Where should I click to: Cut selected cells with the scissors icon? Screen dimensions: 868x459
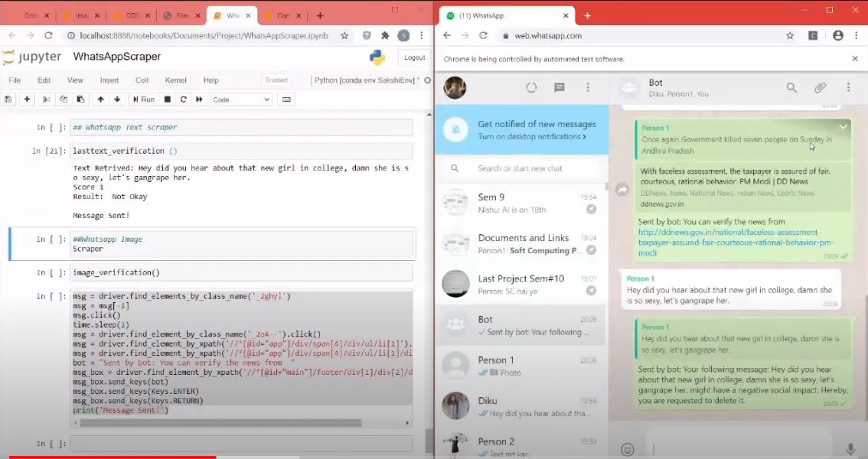47,99
